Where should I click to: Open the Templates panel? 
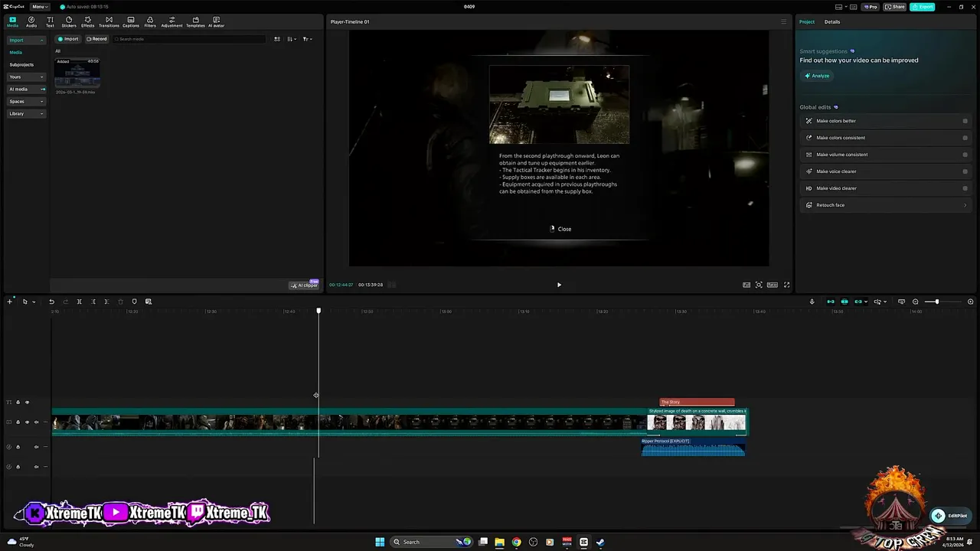tap(195, 22)
